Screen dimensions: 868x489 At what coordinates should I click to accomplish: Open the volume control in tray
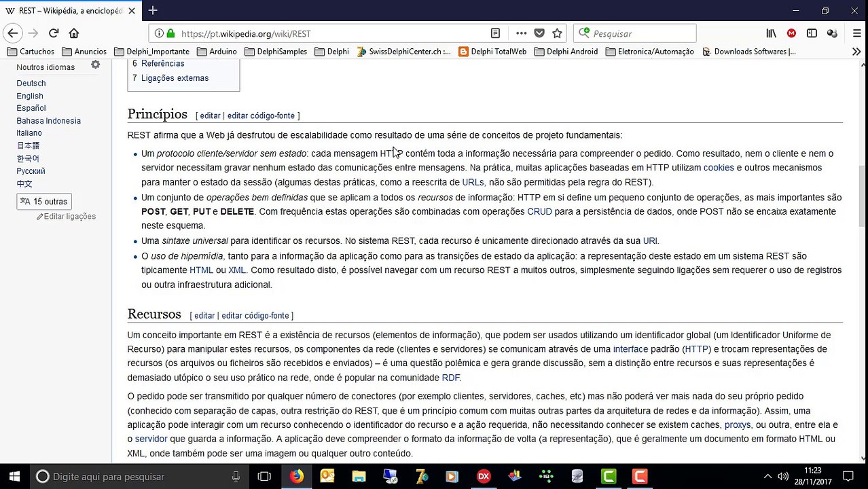783,477
